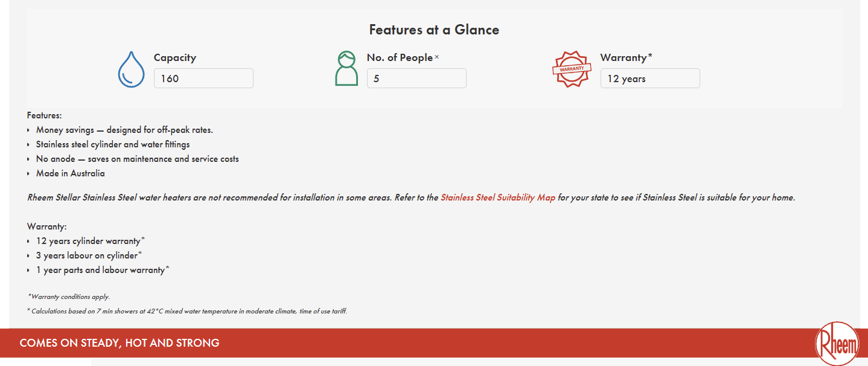Click the 12 years cylinder warranty bullet
Screen dimensions: 868x366
click(x=88, y=241)
